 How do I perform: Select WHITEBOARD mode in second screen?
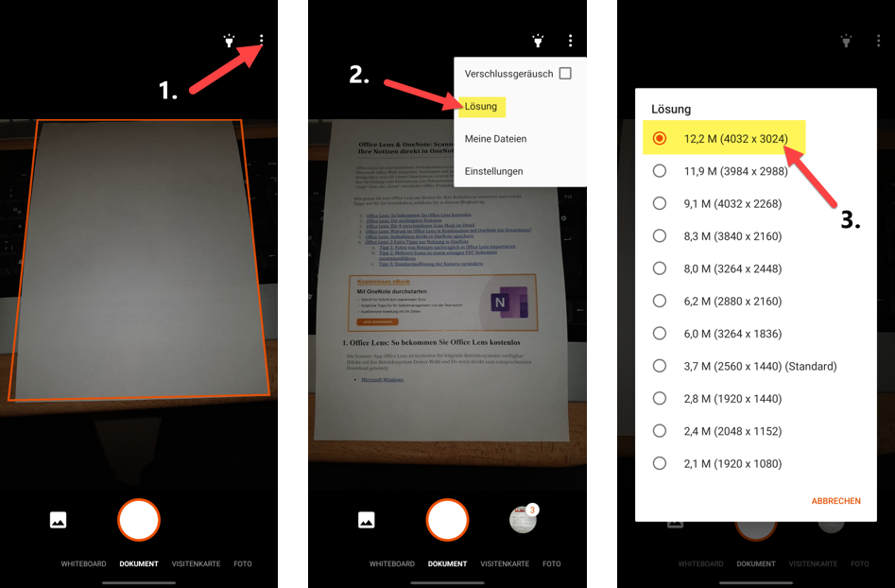(391, 563)
